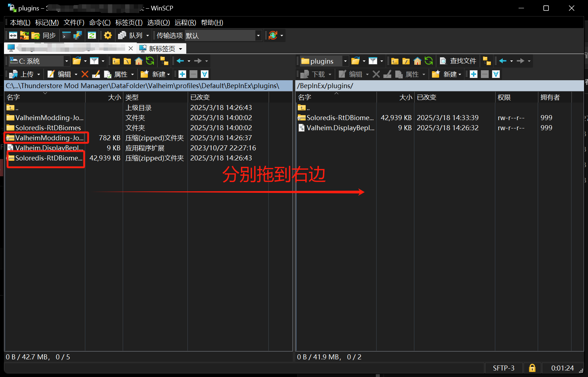This screenshot has height=377, width=588.
Task: Open the 本地(L) menu
Action: pos(20,23)
